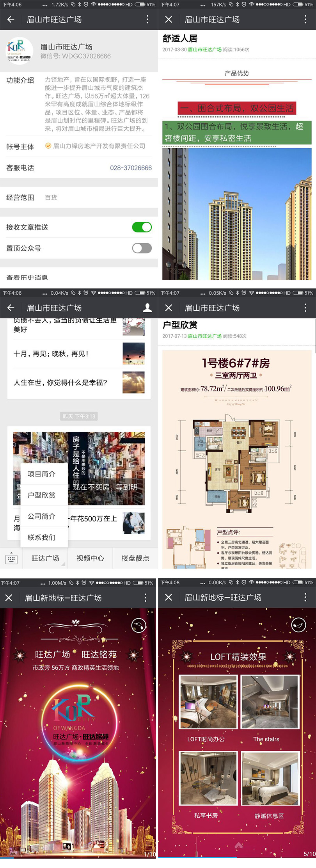This screenshot has width=316, height=868.
Task: Tap the 一、围合式布局,双公园生活 red heading
Action: pos(237,108)
